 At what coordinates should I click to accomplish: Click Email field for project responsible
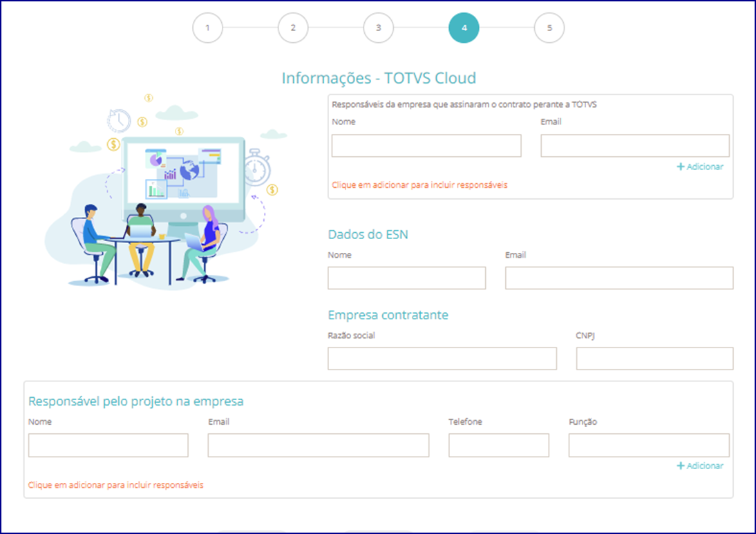[318, 446]
